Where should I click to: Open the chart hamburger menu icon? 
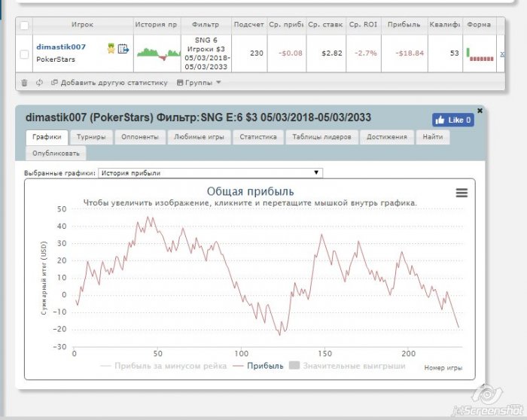(462, 193)
